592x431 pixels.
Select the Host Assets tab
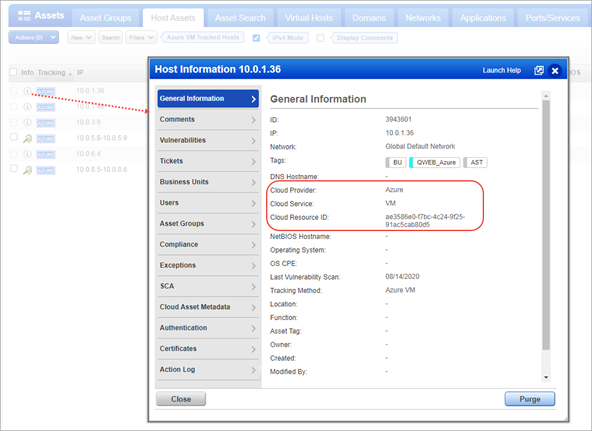[x=173, y=18]
